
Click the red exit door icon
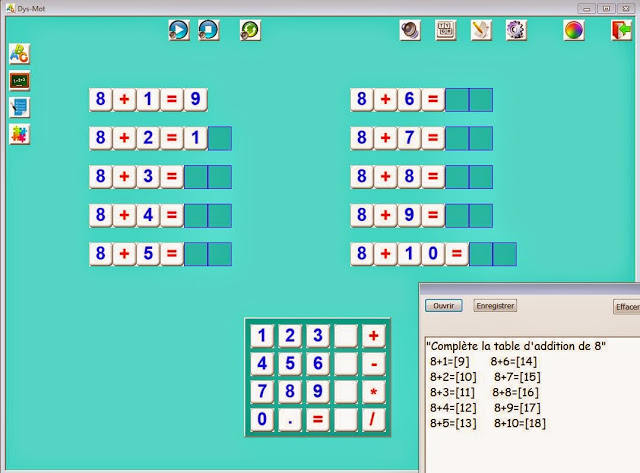pos(621,31)
